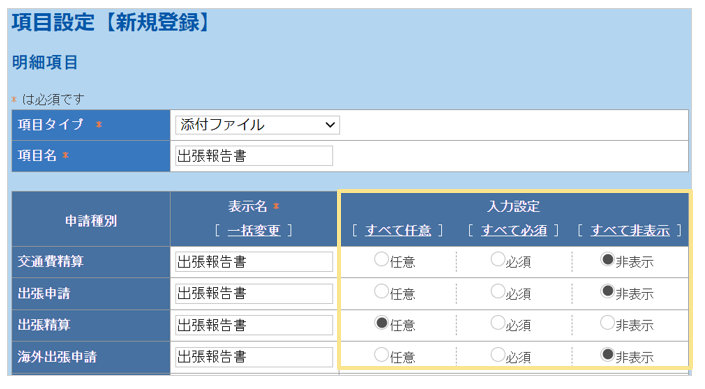Edit the 表示名 field for 出張精算
Image resolution: width=705 pixels, height=389 pixels.
tap(254, 325)
